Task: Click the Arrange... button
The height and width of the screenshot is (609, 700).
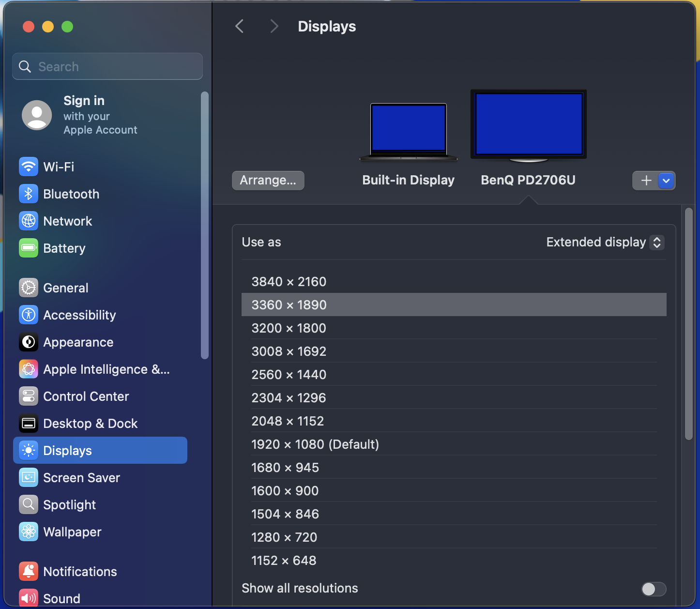Action: [x=268, y=181]
